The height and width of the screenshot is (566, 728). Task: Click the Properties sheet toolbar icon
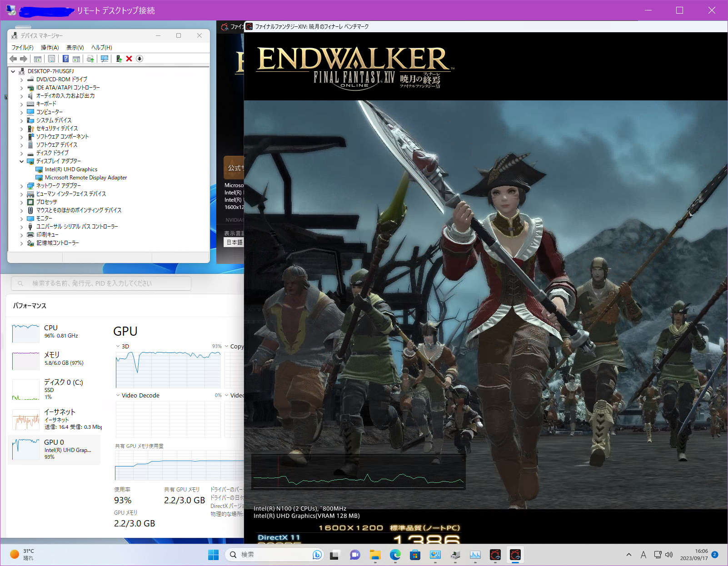click(x=51, y=59)
